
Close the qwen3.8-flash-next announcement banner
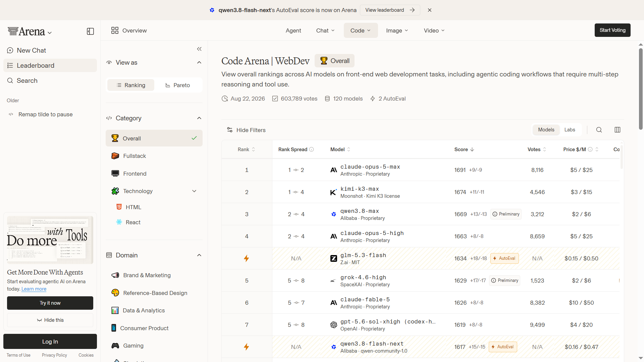point(430,10)
